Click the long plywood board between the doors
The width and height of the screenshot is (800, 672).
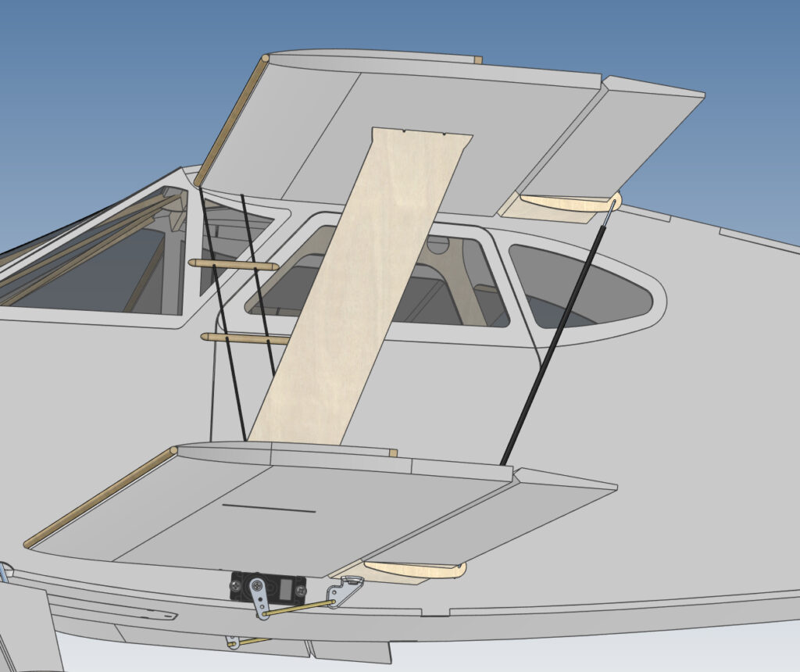point(360,284)
